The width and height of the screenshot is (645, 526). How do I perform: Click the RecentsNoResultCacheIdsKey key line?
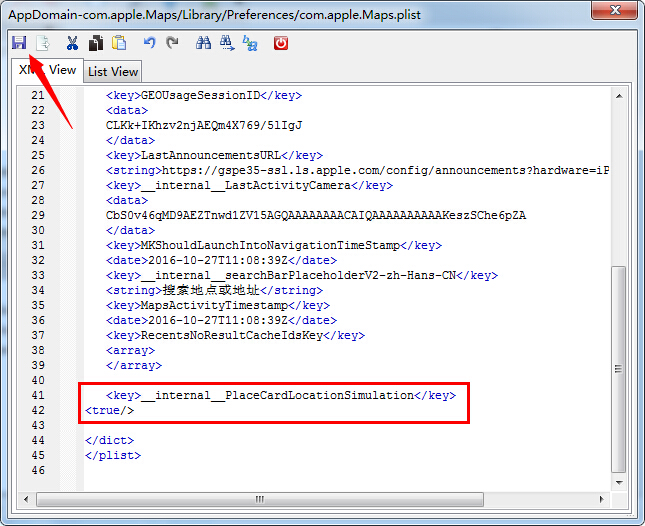(235, 336)
